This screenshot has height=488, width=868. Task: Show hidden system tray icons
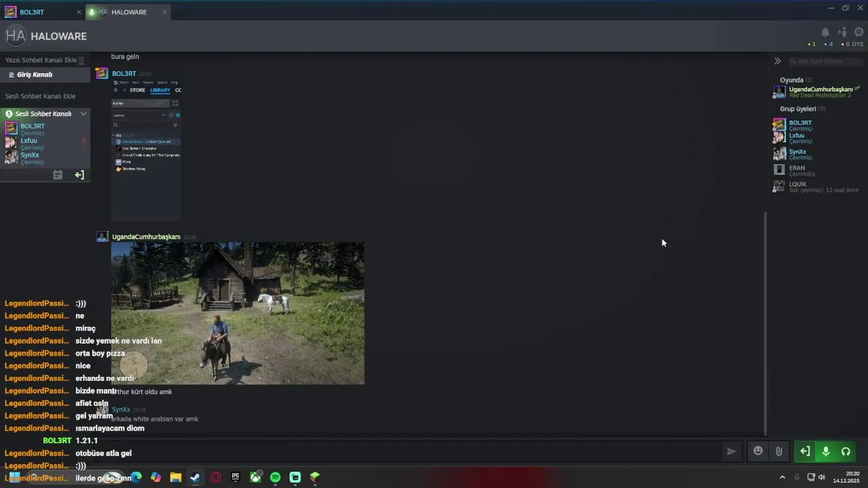click(782, 477)
